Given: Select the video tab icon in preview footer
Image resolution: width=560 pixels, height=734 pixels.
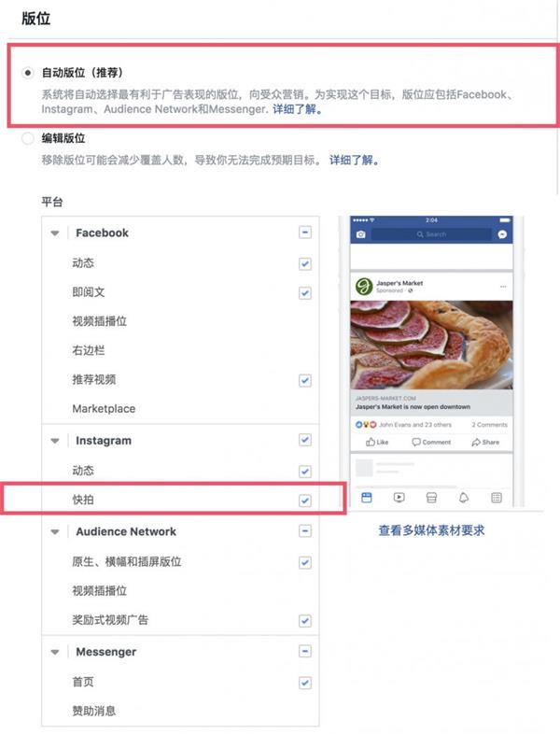Looking at the screenshot, I should 399,498.
